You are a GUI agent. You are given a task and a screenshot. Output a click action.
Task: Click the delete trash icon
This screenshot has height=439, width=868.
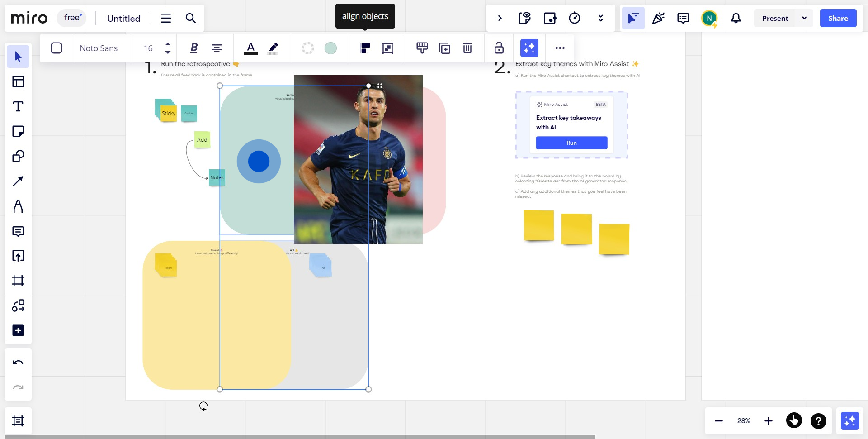(x=467, y=48)
